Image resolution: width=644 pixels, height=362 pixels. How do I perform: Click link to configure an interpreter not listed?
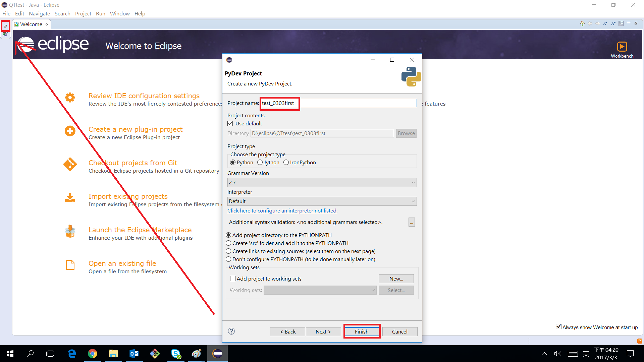282,210
